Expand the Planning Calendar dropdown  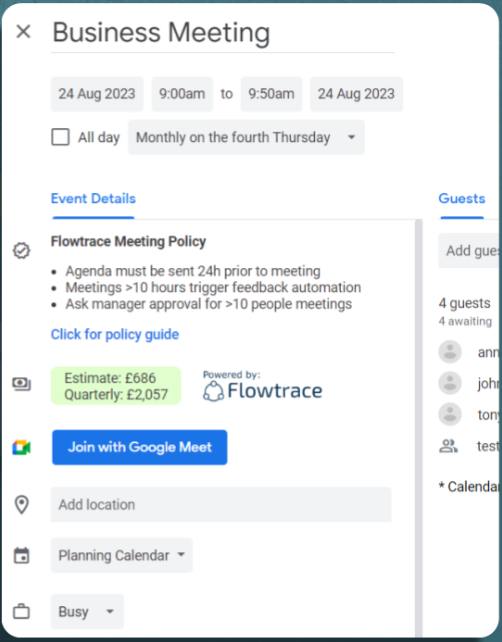click(122, 555)
